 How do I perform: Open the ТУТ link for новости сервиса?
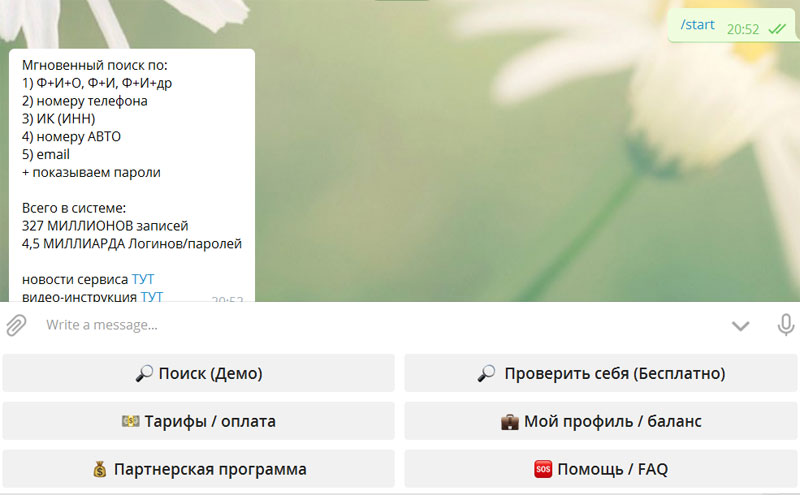pos(143,279)
